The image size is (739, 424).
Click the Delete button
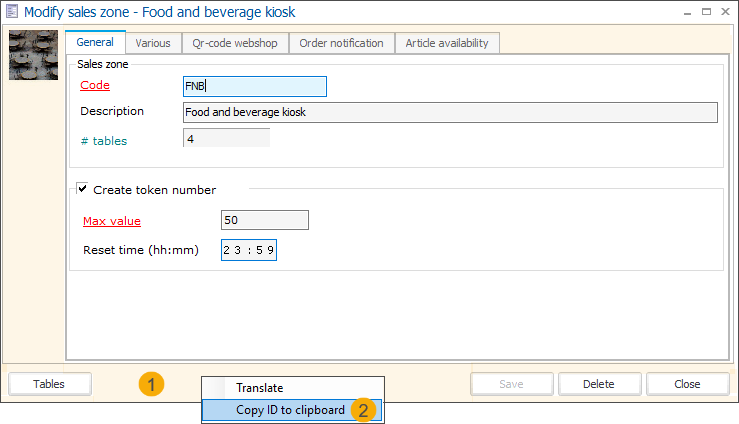[x=599, y=384]
